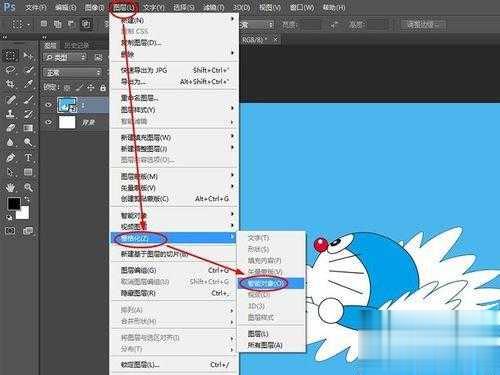Open the Edit (E) menu

click(x=66, y=7)
